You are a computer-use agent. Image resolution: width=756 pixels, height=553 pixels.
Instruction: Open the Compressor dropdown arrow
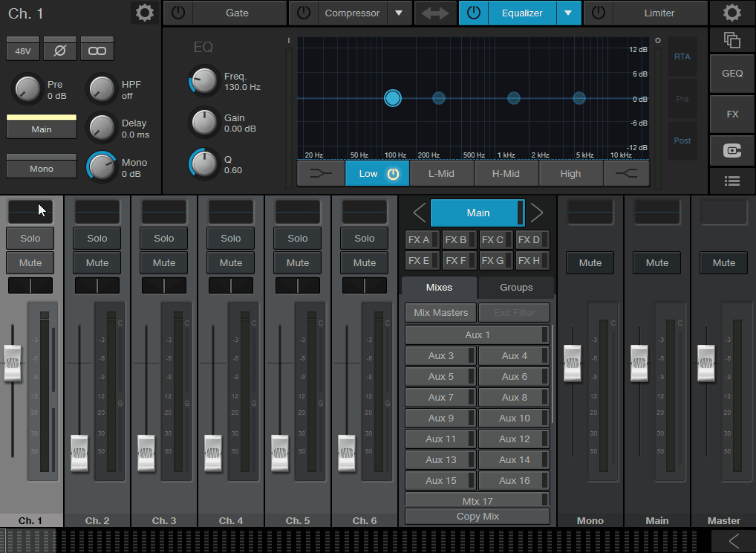click(x=400, y=13)
